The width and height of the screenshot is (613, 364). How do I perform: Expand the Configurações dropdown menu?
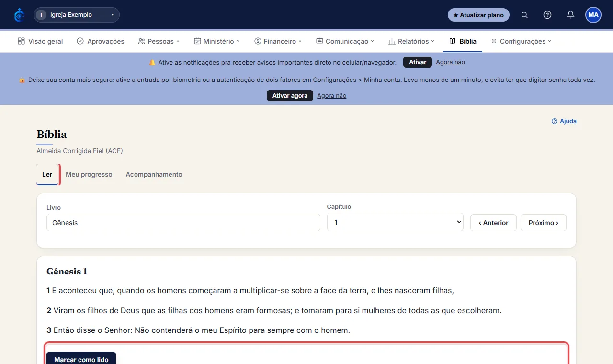521,41
